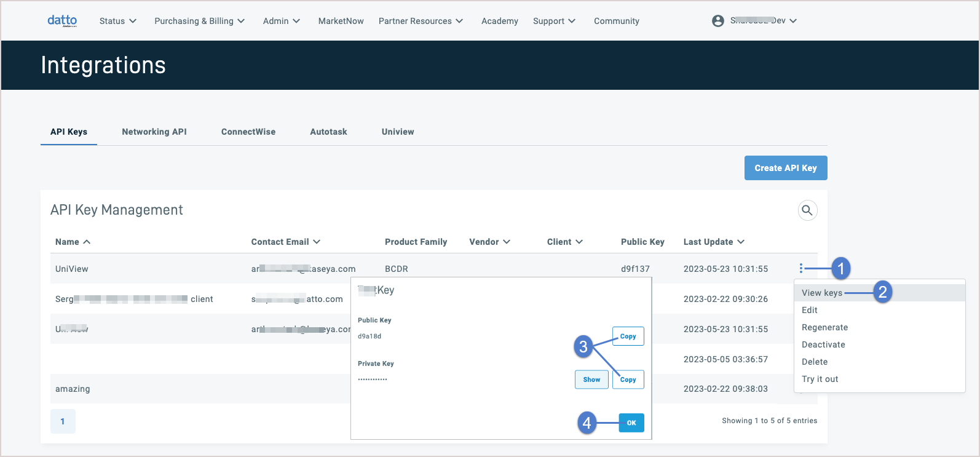
Task: Open the account dropdown chevron
Action: tap(793, 21)
